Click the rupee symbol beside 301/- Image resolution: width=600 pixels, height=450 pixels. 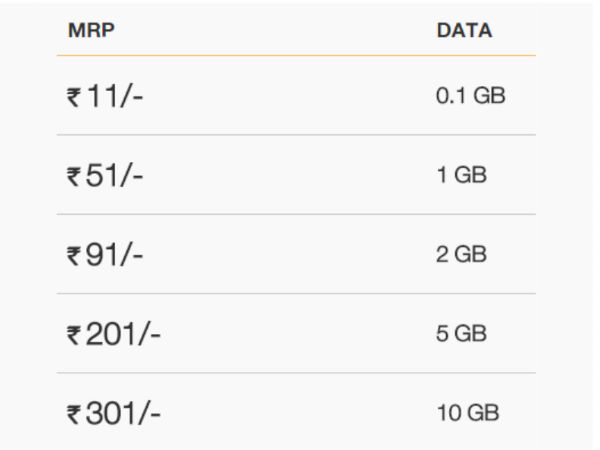click(74, 415)
